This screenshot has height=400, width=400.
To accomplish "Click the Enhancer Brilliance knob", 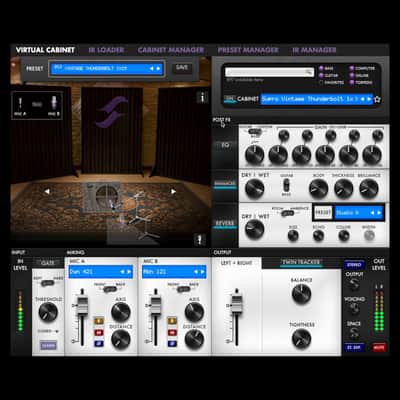I will [x=369, y=188].
